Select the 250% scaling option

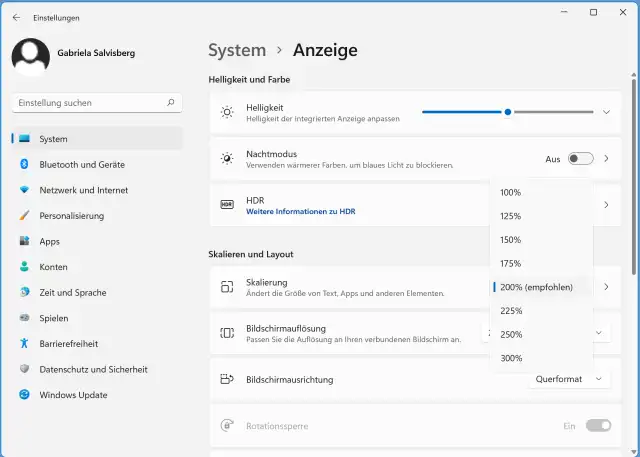tap(511, 334)
